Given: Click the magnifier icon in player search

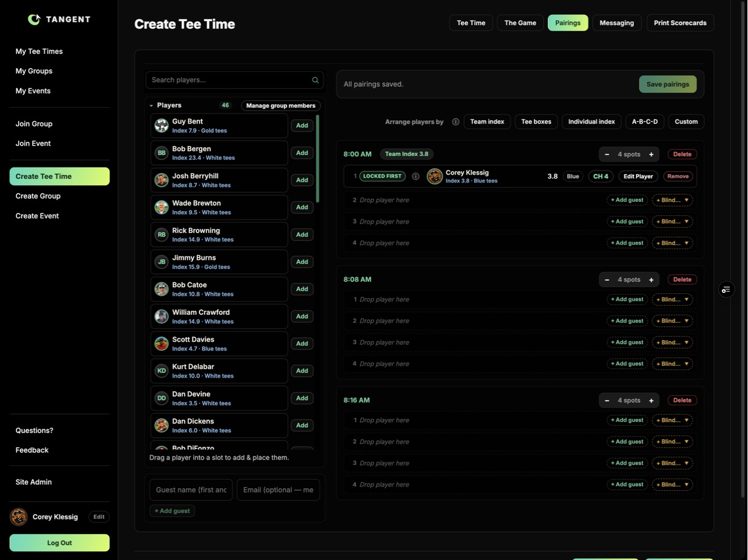Looking at the screenshot, I should tap(315, 80).
